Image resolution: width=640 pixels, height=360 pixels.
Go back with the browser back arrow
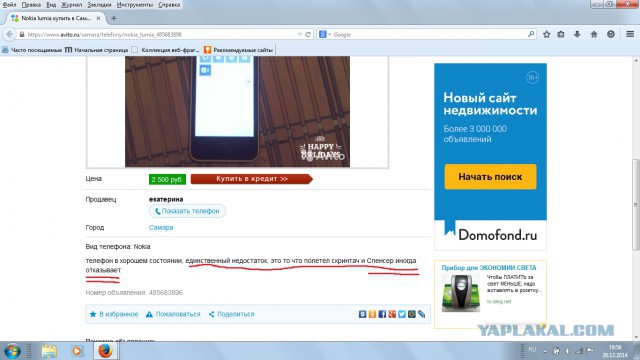(x=10, y=35)
